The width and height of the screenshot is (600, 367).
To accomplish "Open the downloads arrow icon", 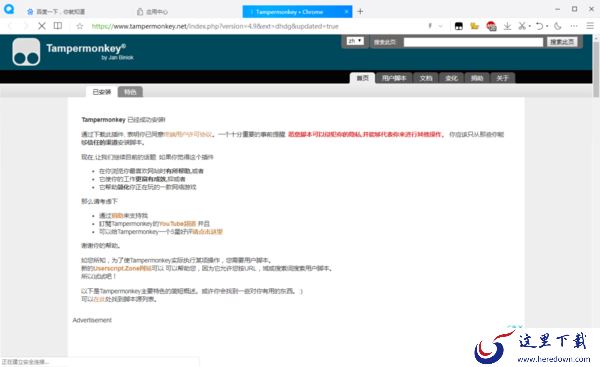I will (x=507, y=26).
